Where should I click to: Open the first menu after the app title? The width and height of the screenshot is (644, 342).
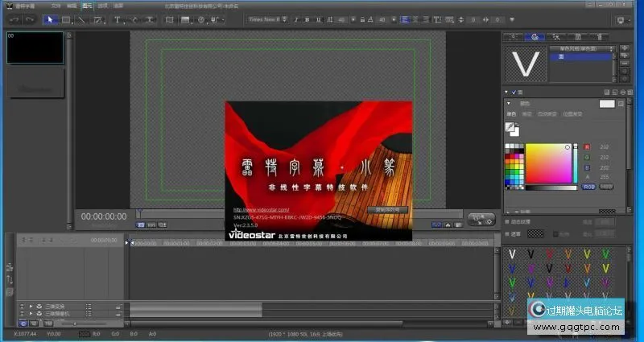click(55, 5)
